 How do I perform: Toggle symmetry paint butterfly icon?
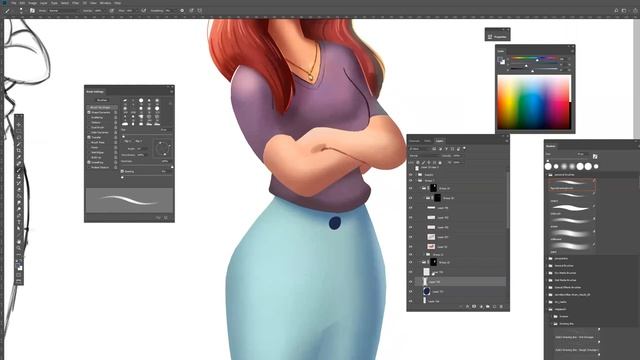pos(200,11)
